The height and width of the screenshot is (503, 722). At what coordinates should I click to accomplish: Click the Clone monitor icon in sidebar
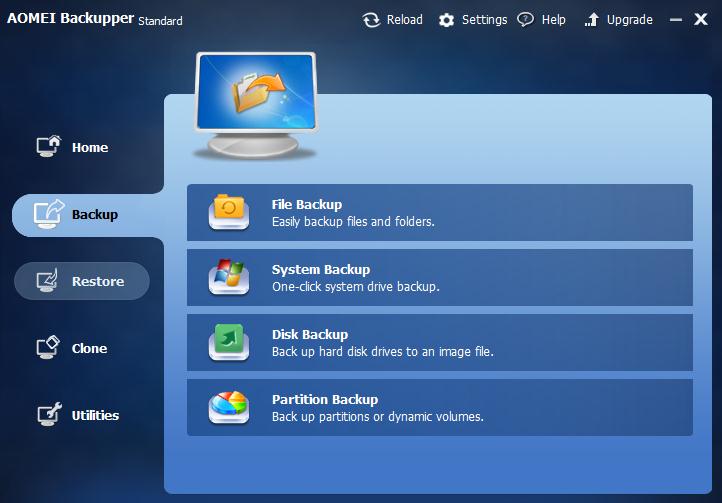48,347
